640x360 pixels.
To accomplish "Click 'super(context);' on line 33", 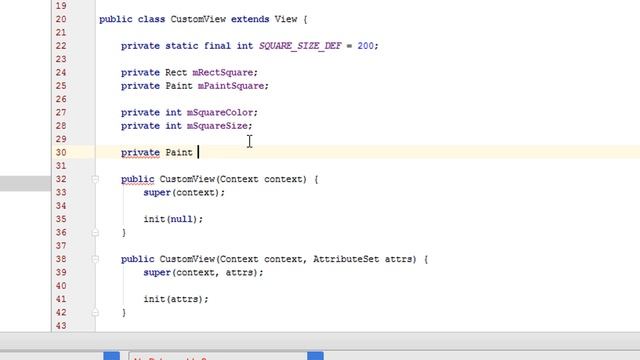I will click(184, 193).
